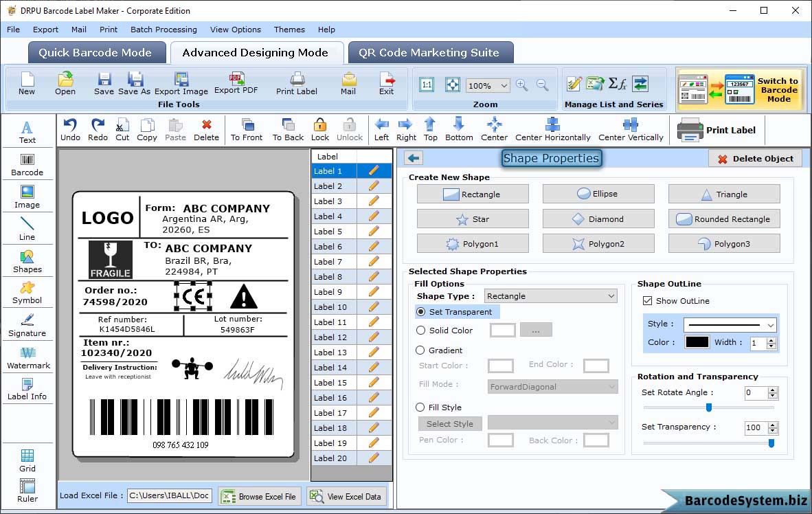This screenshot has height=514, width=812.
Task: Click the Set Rotate Angle value field
Action: [x=756, y=393]
